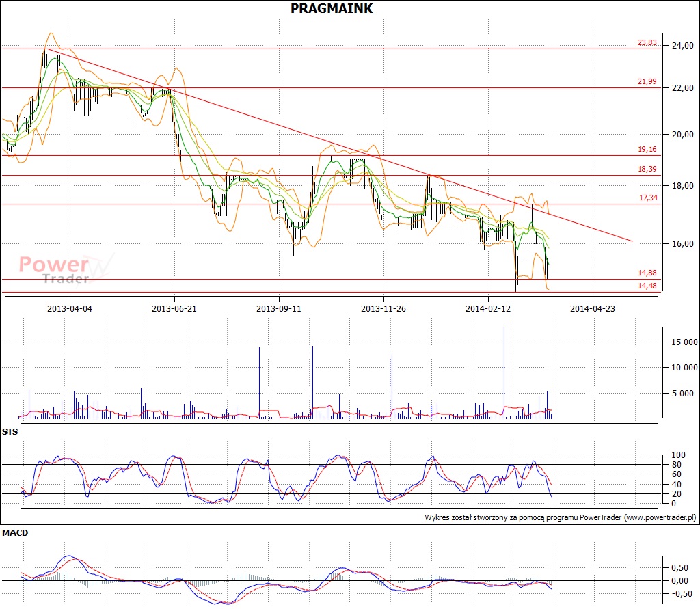Click the MACD 0,00 scale value

(x=680, y=581)
